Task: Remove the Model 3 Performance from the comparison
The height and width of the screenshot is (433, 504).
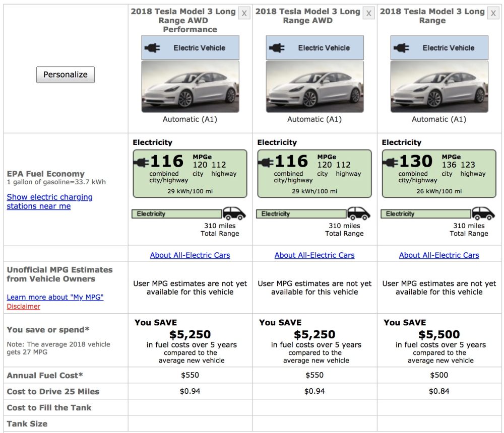Action: (244, 13)
